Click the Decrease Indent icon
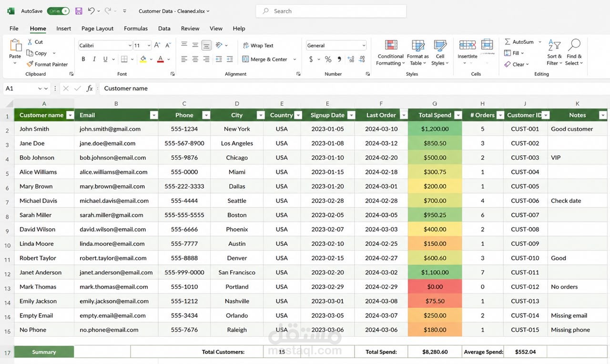 coord(219,59)
